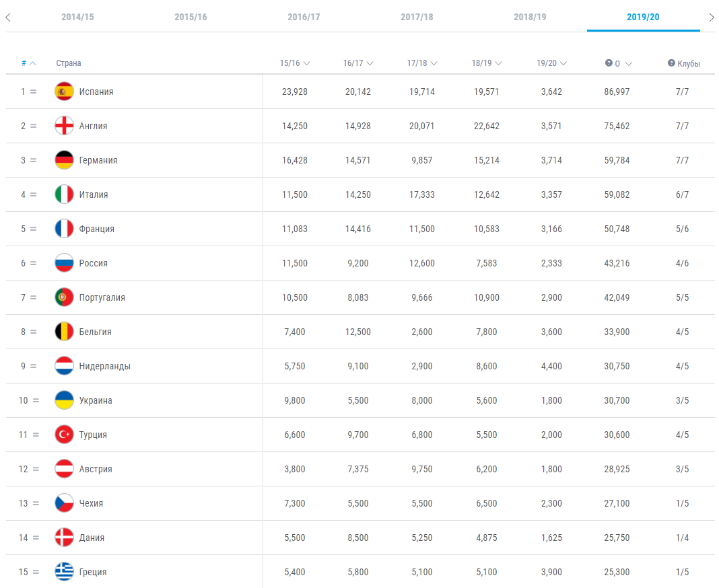The image size is (719, 588).
Task: Click the Turkey flag icon
Action: (x=64, y=435)
